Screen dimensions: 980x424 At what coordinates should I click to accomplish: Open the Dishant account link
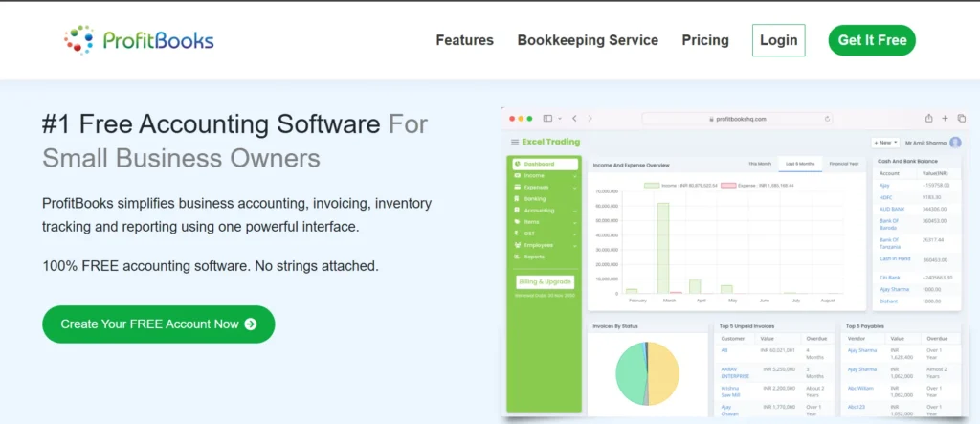pos(889,301)
